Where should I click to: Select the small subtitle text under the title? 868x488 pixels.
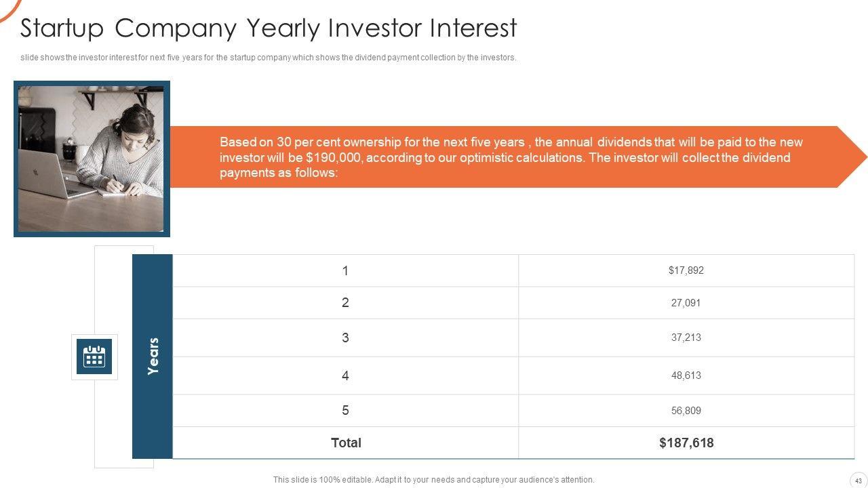point(269,58)
